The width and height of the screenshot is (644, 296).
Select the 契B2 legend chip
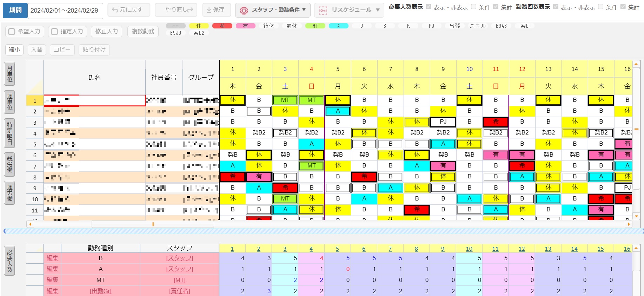click(x=199, y=33)
